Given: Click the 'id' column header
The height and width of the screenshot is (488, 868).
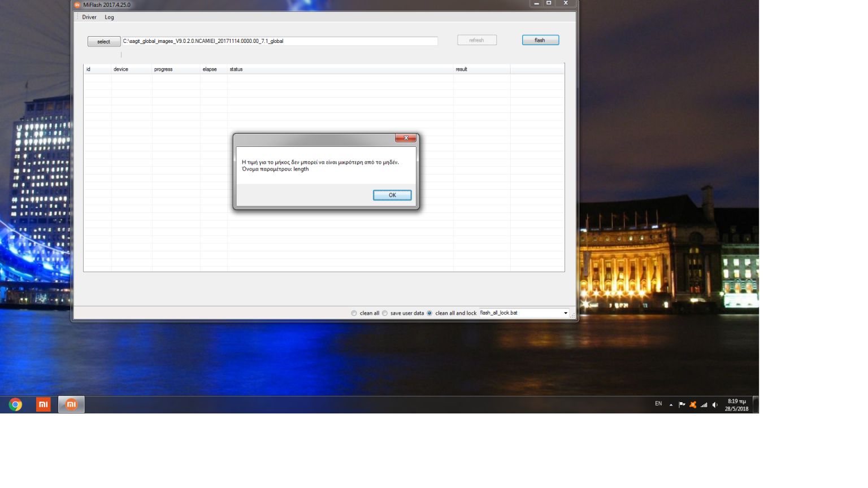Looking at the screenshot, I should click(97, 69).
